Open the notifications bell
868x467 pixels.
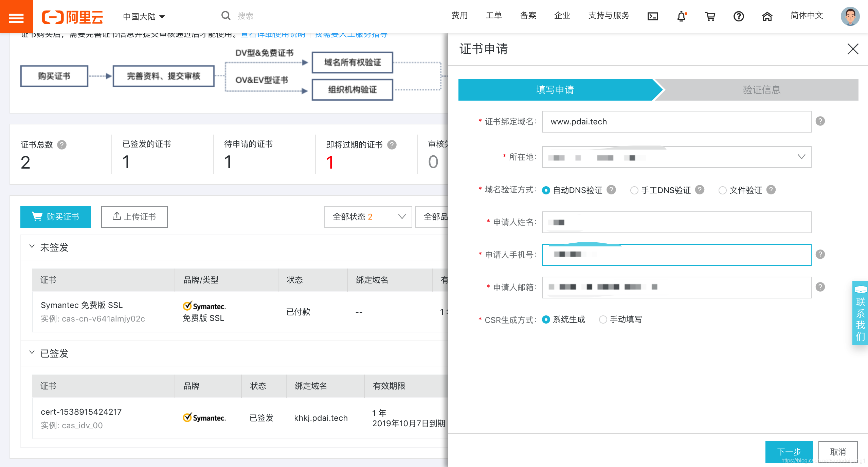coord(682,16)
